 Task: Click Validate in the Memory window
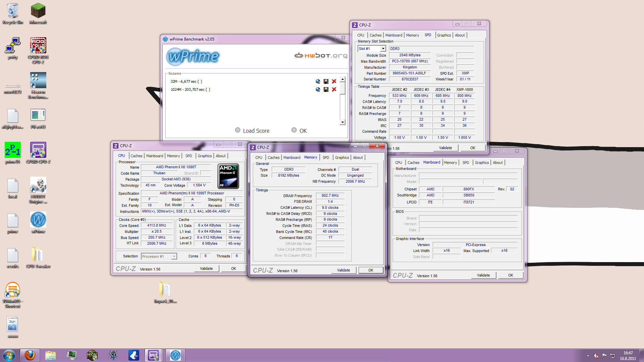pyautogui.click(x=343, y=270)
